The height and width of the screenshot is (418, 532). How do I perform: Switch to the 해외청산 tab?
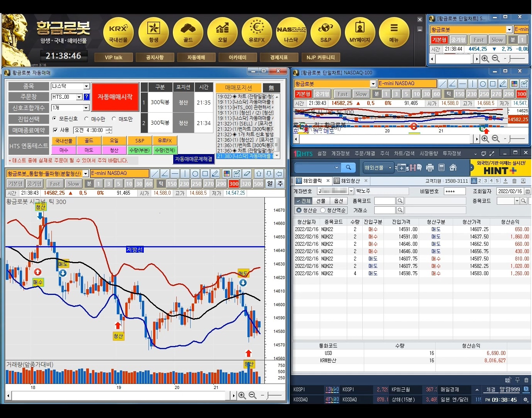pyautogui.click(x=350, y=181)
